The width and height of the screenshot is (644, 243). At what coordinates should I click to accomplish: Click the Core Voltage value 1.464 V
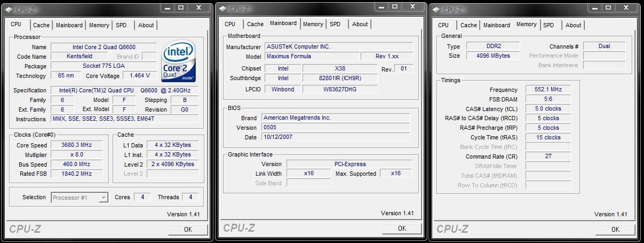coord(140,75)
